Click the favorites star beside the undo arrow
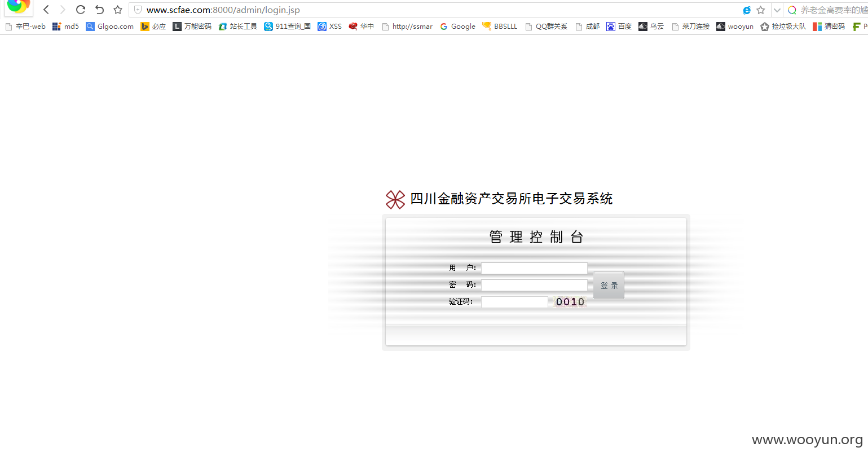Image resolution: width=868 pixels, height=456 pixels. click(117, 10)
